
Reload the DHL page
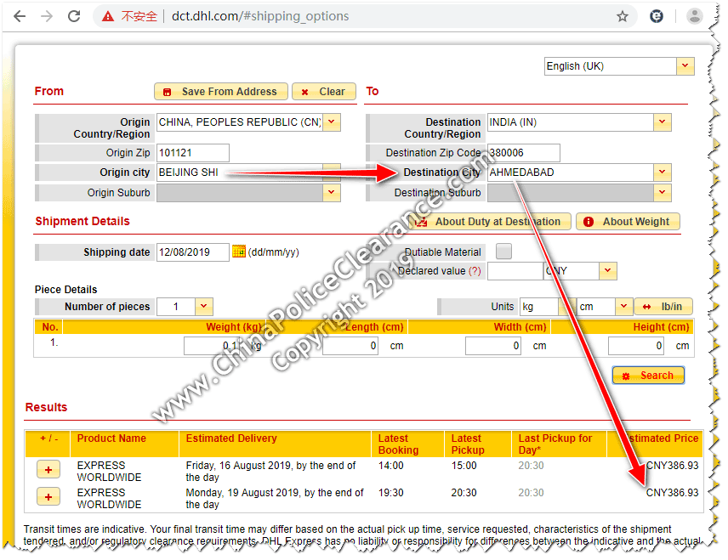pos(74,16)
